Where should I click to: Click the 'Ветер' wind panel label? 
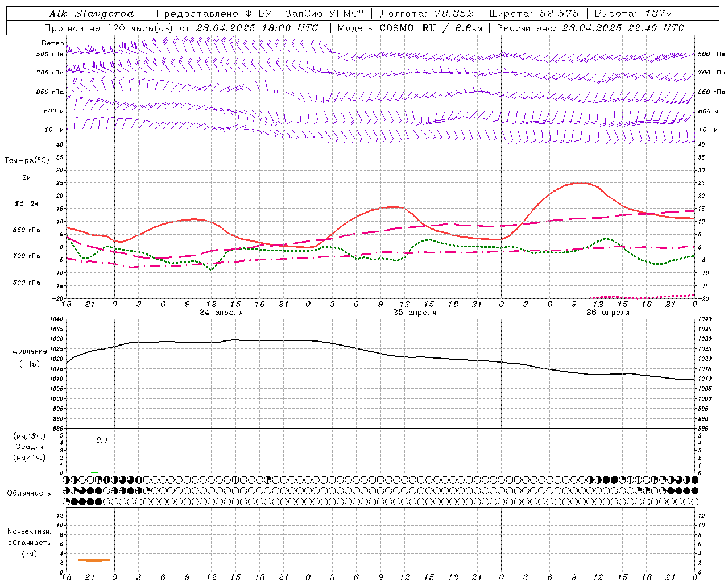pos(53,43)
